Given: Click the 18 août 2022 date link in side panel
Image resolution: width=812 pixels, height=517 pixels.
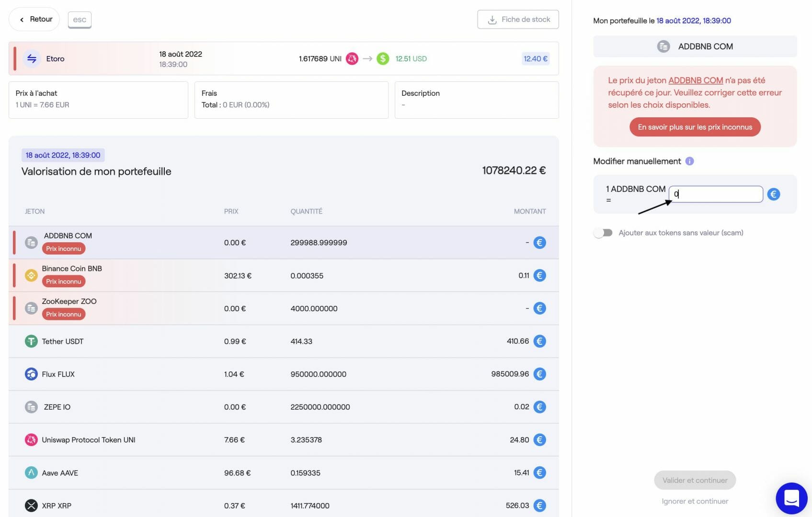Looking at the screenshot, I should point(694,21).
